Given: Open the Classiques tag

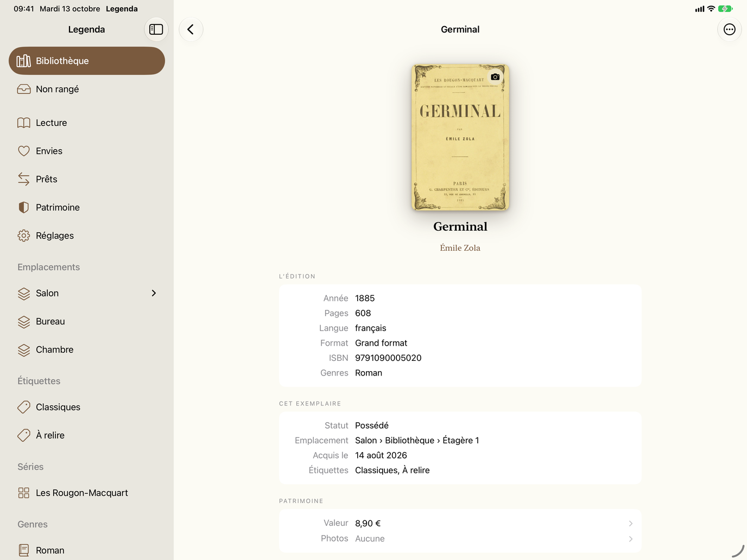Looking at the screenshot, I should click(x=87, y=407).
